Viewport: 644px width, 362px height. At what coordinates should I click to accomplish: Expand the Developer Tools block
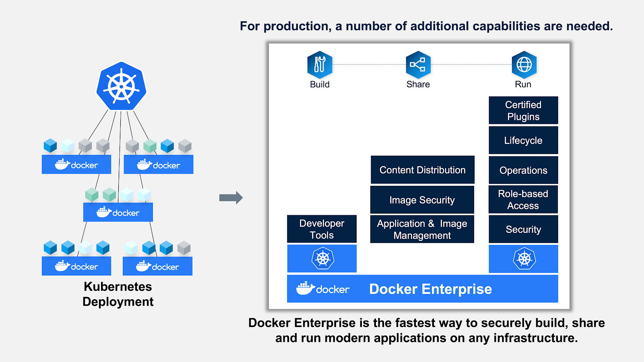tap(321, 229)
